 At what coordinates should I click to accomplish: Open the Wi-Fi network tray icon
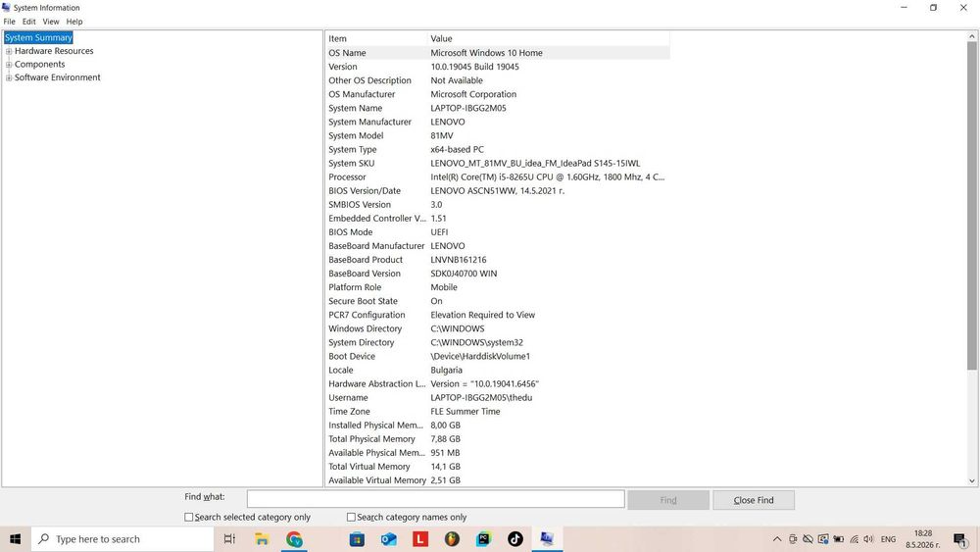(854, 539)
